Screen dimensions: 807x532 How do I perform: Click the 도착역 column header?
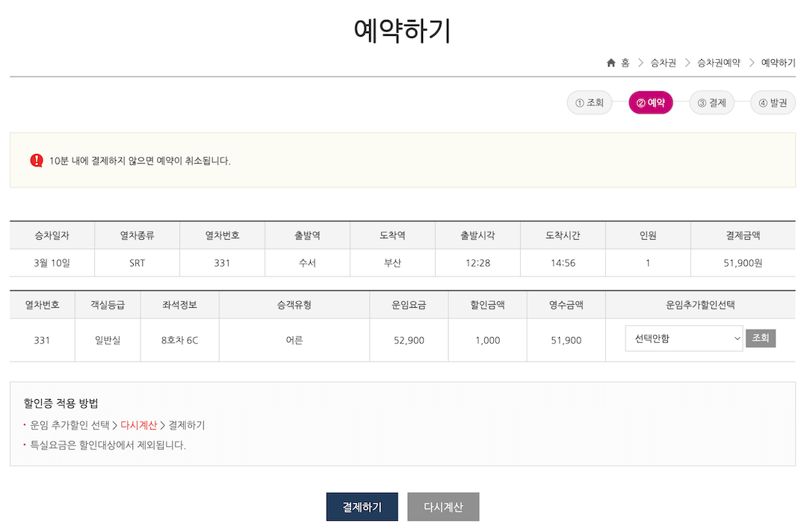pyautogui.click(x=393, y=235)
